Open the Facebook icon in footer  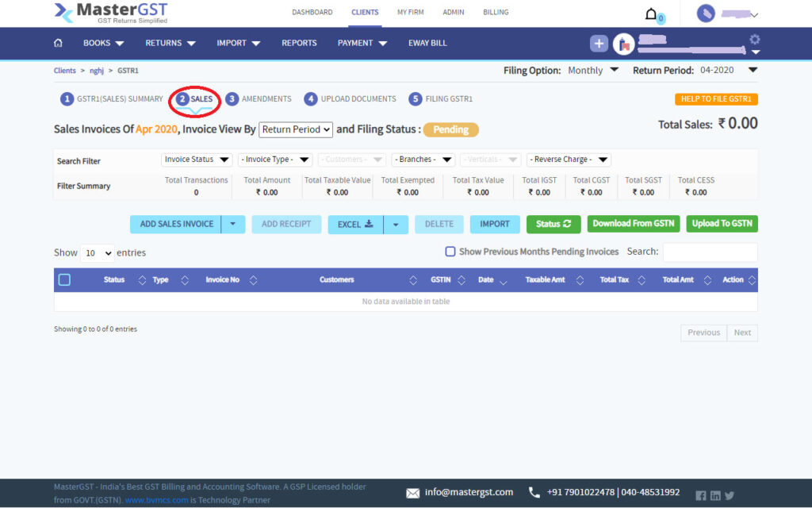[701, 495]
